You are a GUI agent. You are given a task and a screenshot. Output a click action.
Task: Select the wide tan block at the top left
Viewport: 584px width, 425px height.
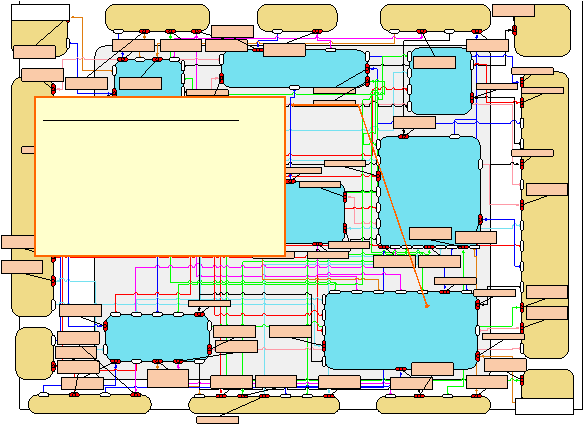click(x=158, y=18)
